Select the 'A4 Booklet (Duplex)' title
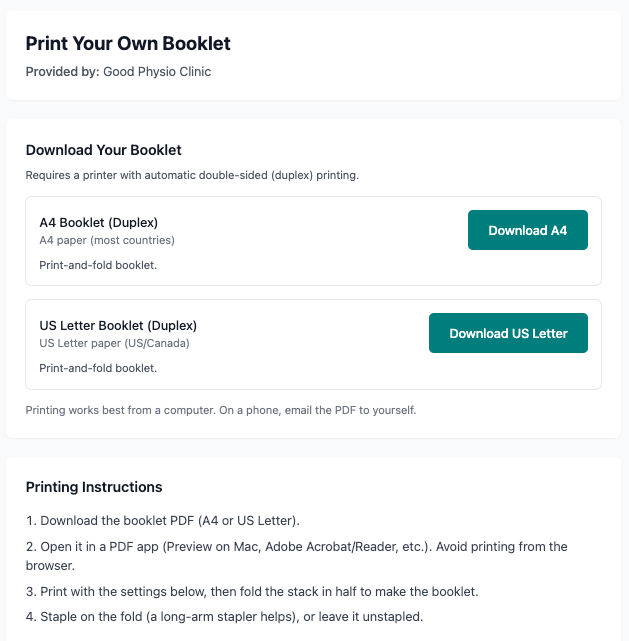This screenshot has width=629, height=641. click(x=99, y=223)
